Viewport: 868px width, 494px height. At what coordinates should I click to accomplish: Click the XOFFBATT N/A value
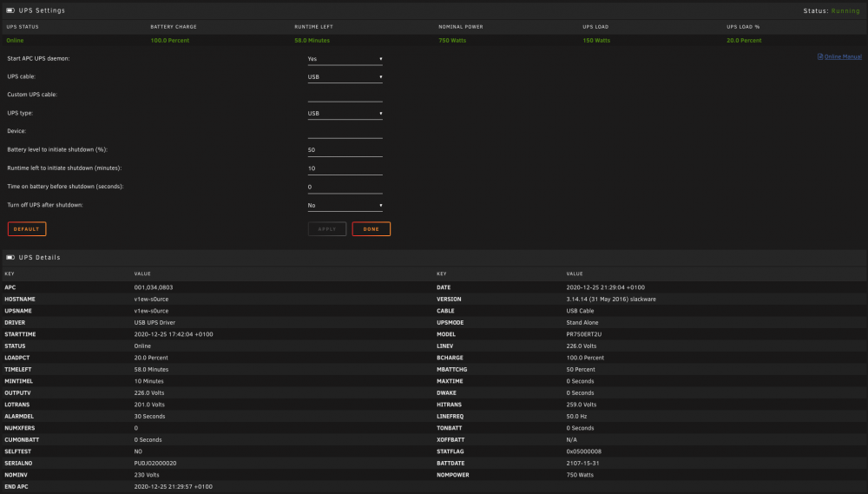[x=571, y=439]
